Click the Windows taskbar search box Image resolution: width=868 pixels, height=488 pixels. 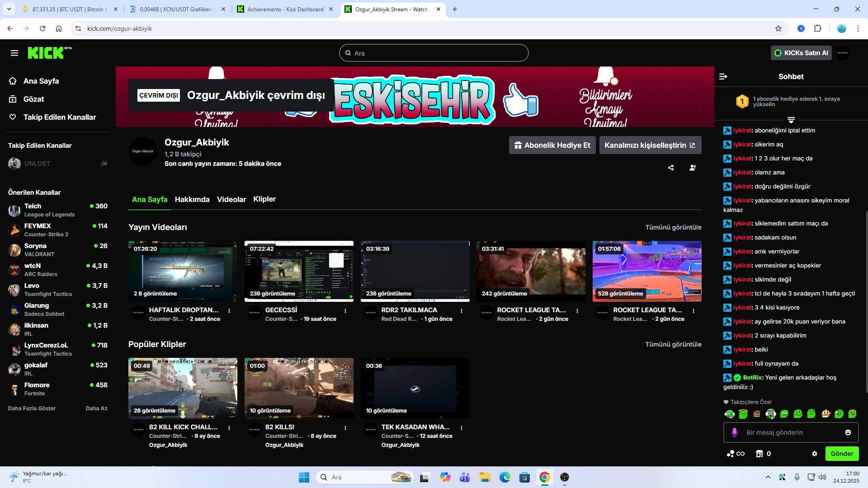tap(364, 477)
